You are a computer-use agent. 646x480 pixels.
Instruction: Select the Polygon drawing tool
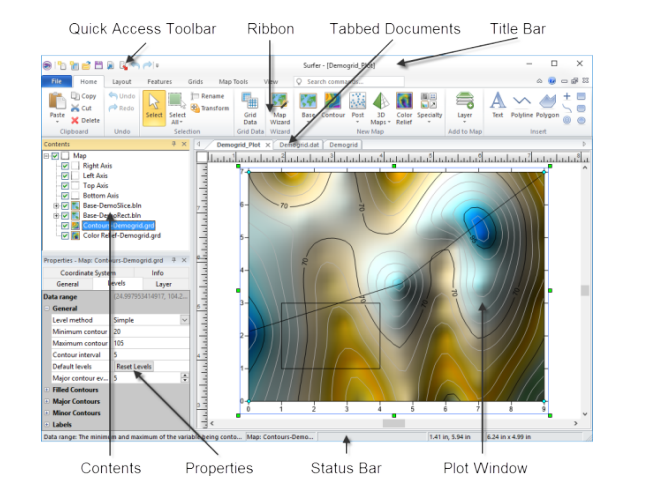click(x=548, y=104)
